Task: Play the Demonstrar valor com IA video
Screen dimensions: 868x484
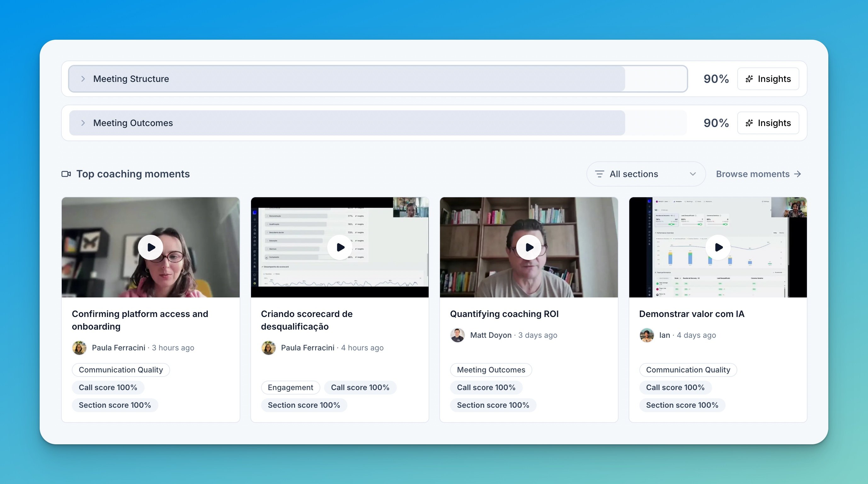Action: point(718,247)
